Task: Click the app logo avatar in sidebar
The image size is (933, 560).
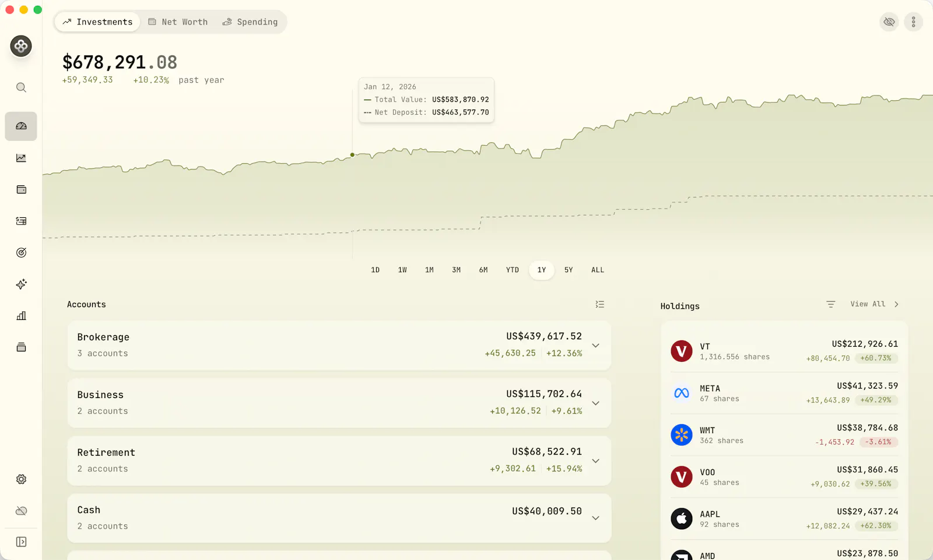Action: pos(21,46)
